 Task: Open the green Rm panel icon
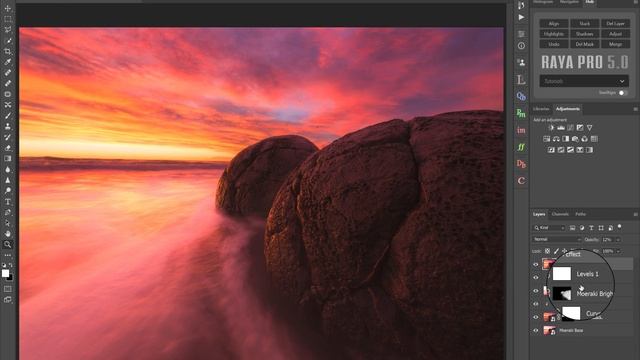pyautogui.click(x=521, y=113)
